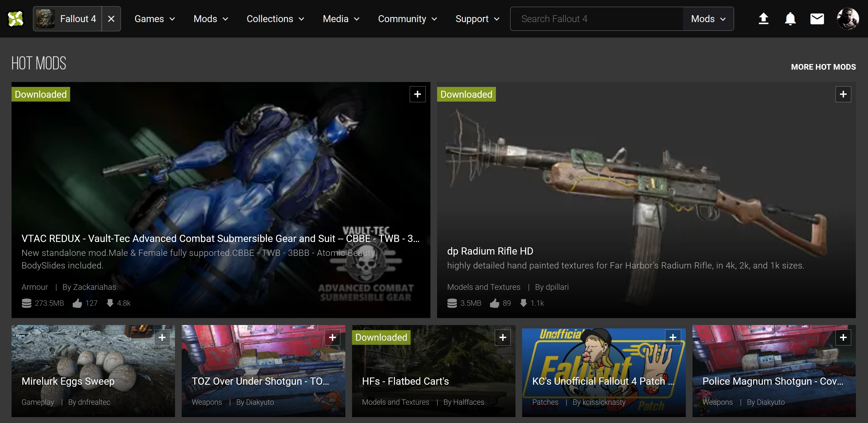Viewport: 868px width, 423px height.
Task: Add TOZ Over Under Shotgun with plus icon
Action: pos(332,337)
